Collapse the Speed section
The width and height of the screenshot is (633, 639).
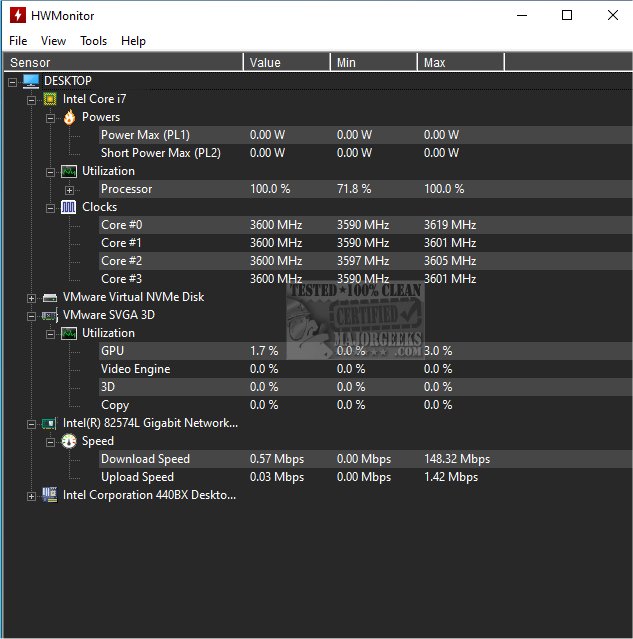[x=50, y=443]
